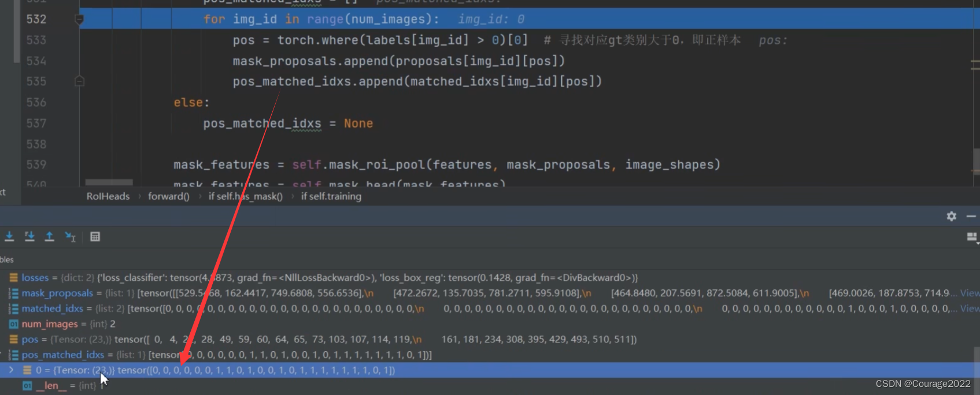Select the pos variable row

pyautogui.click(x=490, y=340)
